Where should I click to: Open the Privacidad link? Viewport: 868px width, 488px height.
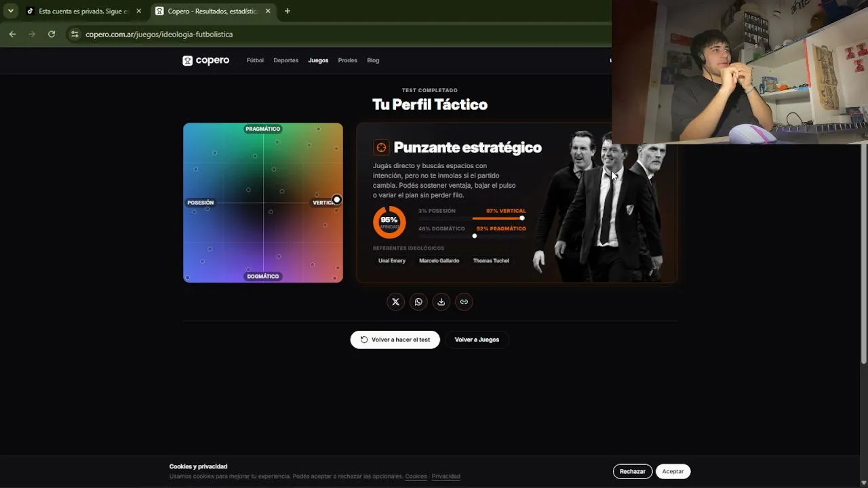pos(446,476)
